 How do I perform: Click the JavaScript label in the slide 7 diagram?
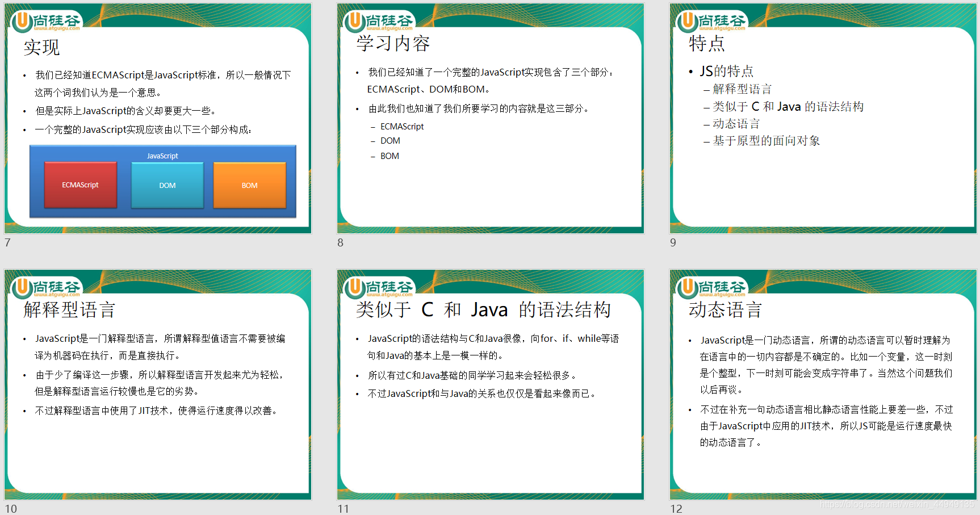pyautogui.click(x=162, y=156)
